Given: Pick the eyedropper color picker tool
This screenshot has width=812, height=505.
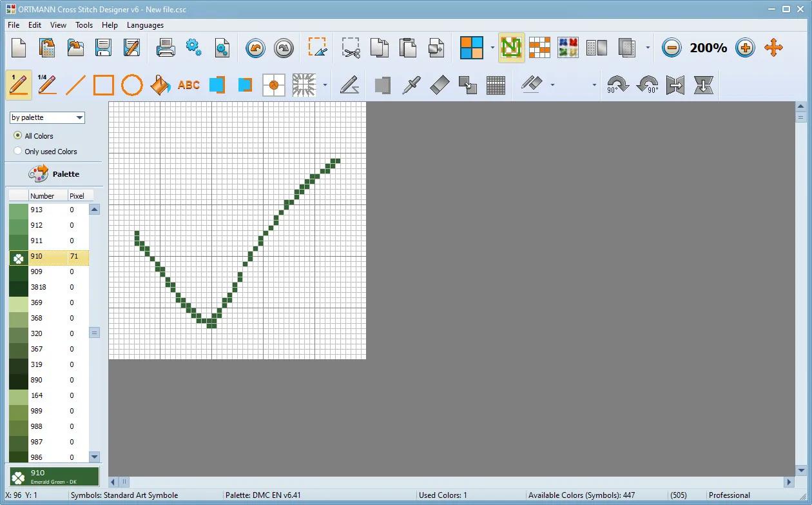Looking at the screenshot, I should tap(411, 85).
